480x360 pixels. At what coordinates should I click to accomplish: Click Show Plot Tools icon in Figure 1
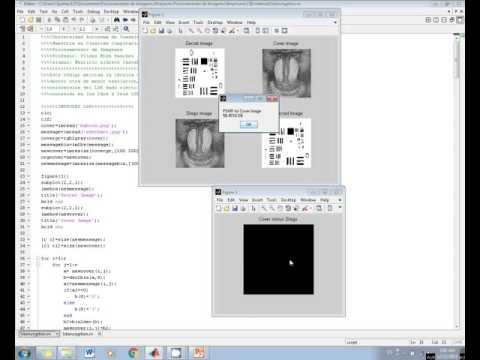coord(284,31)
